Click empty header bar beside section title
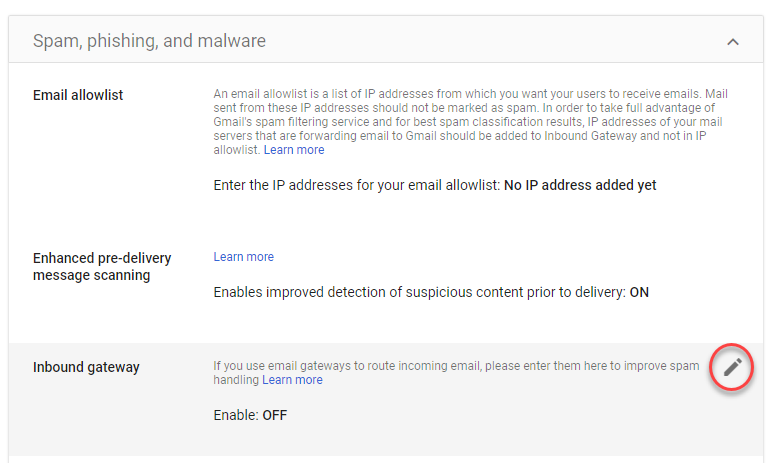 tap(490, 41)
